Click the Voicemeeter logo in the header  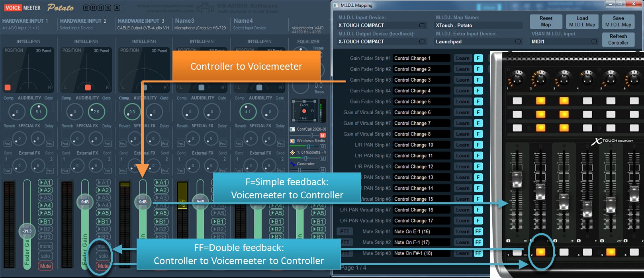(x=23, y=8)
